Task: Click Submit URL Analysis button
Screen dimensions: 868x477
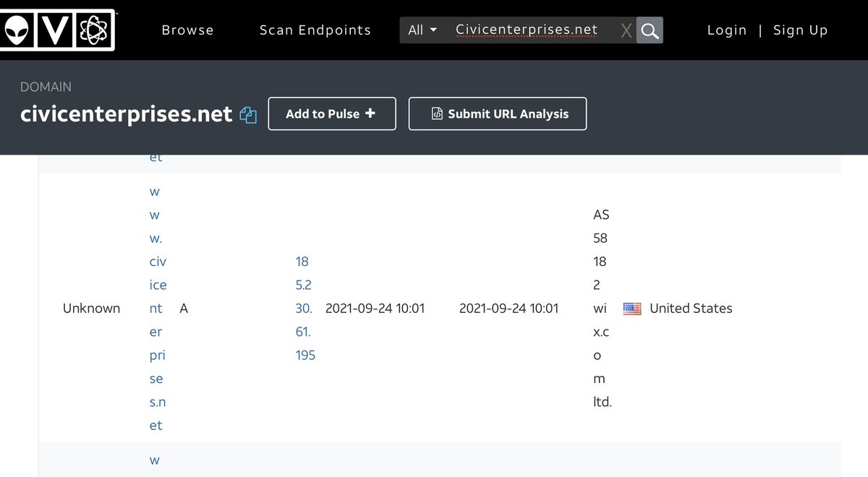Action: tap(498, 113)
